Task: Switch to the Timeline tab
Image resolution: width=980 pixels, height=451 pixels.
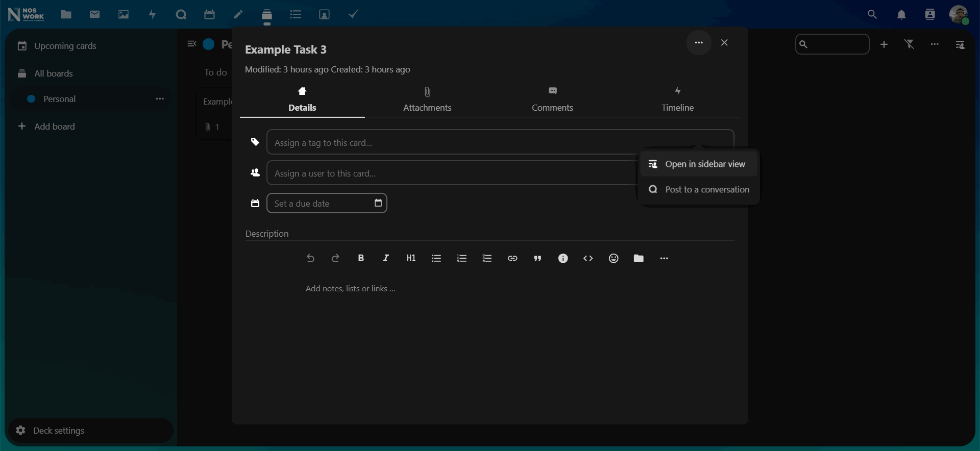Action: [677, 99]
